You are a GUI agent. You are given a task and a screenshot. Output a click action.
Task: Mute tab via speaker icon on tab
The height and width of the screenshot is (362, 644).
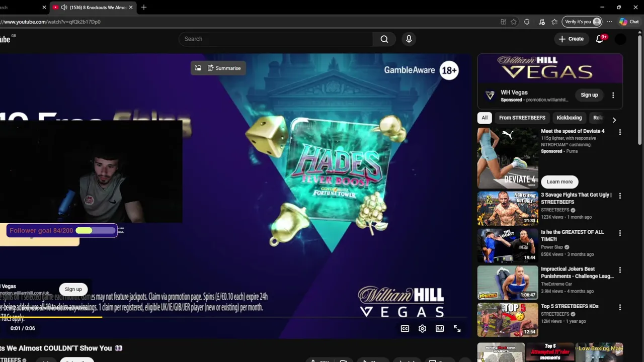pos(64,8)
